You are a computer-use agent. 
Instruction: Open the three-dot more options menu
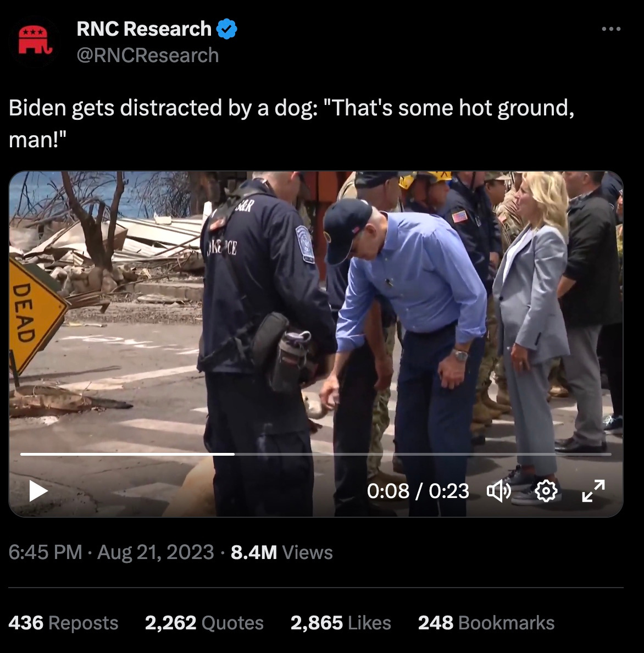[x=611, y=29]
